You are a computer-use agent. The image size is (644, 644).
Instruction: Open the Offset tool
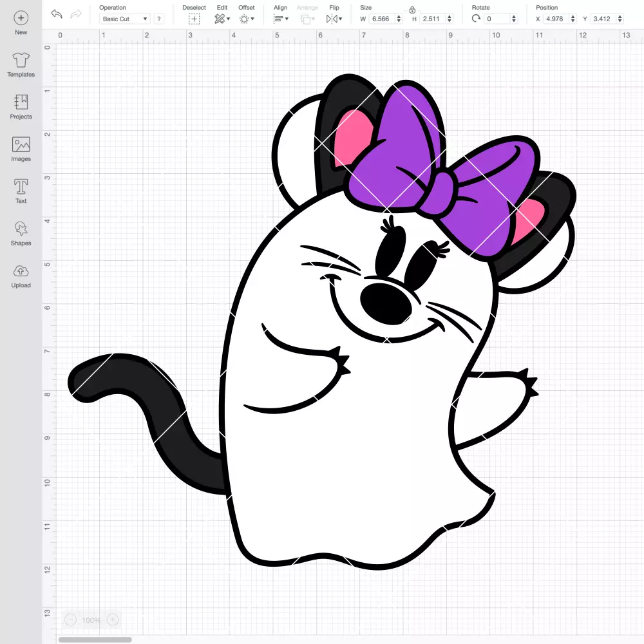tap(247, 19)
